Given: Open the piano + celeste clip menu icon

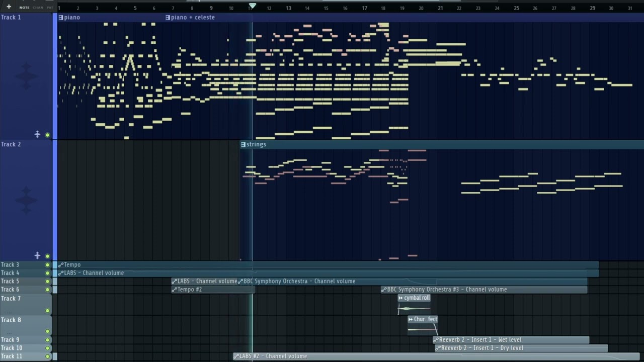Looking at the screenshot, I should pyautogui.click(x=168, y=18).
